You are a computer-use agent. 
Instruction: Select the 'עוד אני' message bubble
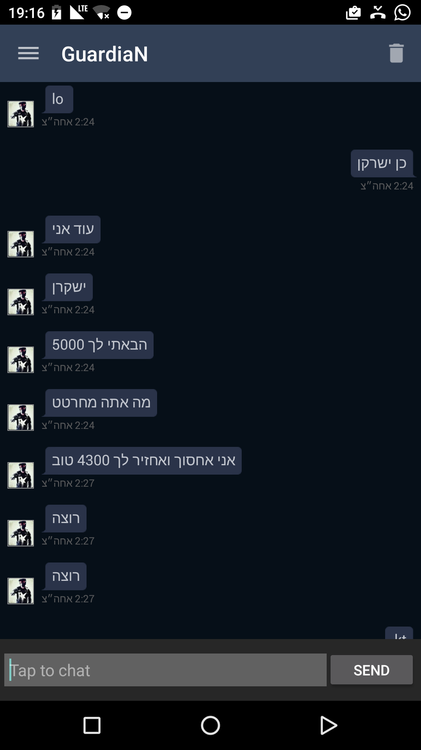(73, 230)
